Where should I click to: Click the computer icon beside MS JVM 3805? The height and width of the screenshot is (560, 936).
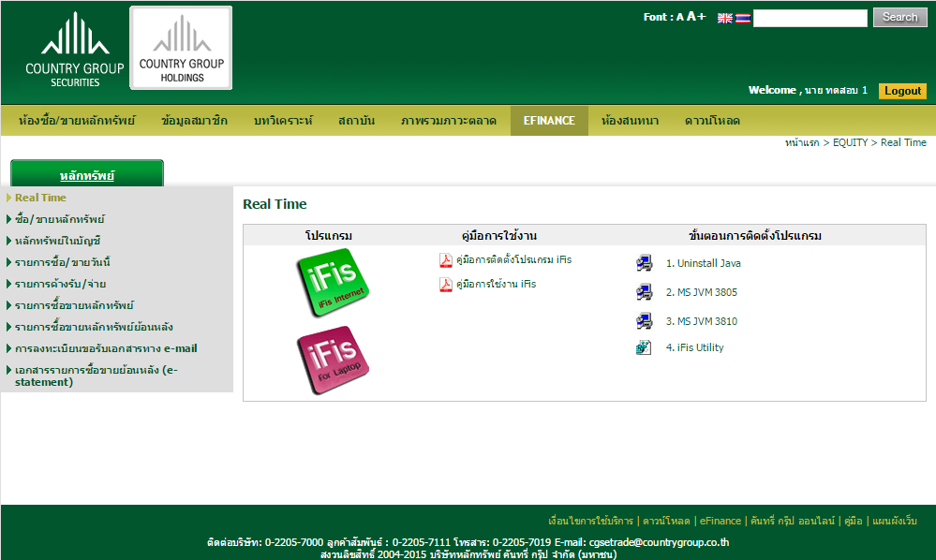(x=644, y=292)
